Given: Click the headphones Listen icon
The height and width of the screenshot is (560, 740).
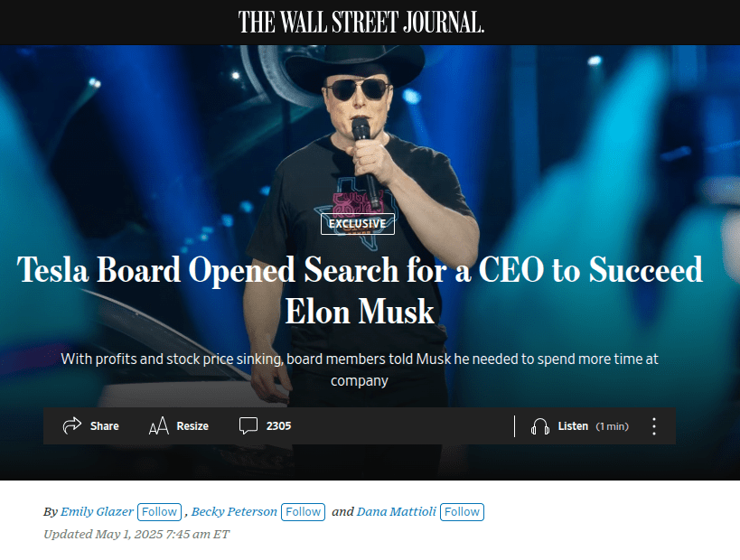Looking at the screenshot, I should click(x=540, y=426).
